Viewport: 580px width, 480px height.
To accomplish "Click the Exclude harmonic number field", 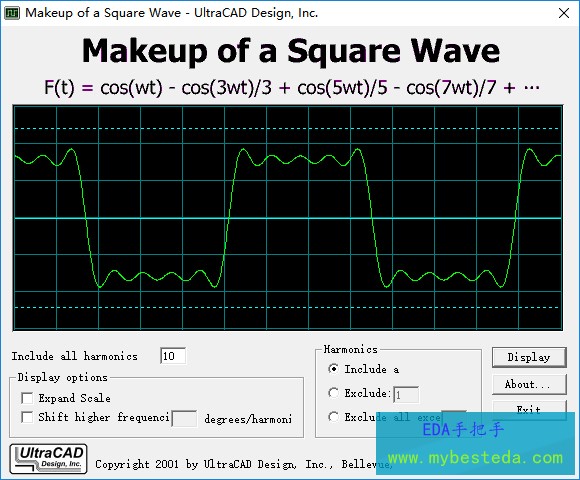I will coord(406,395).
